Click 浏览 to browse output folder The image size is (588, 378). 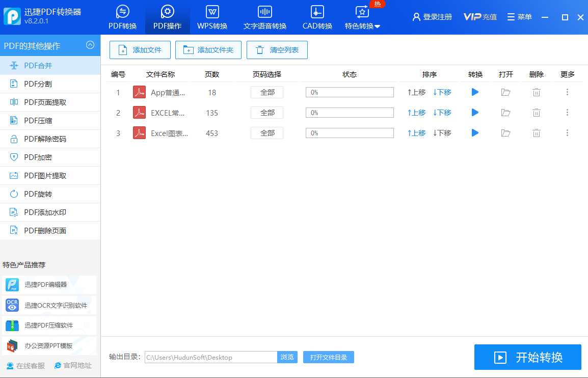(287, 358)
